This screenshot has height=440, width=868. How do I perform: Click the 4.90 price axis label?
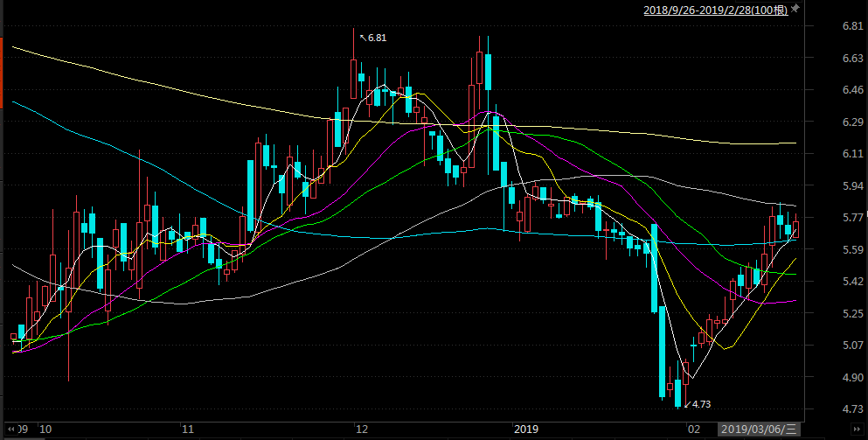point(852,377)
